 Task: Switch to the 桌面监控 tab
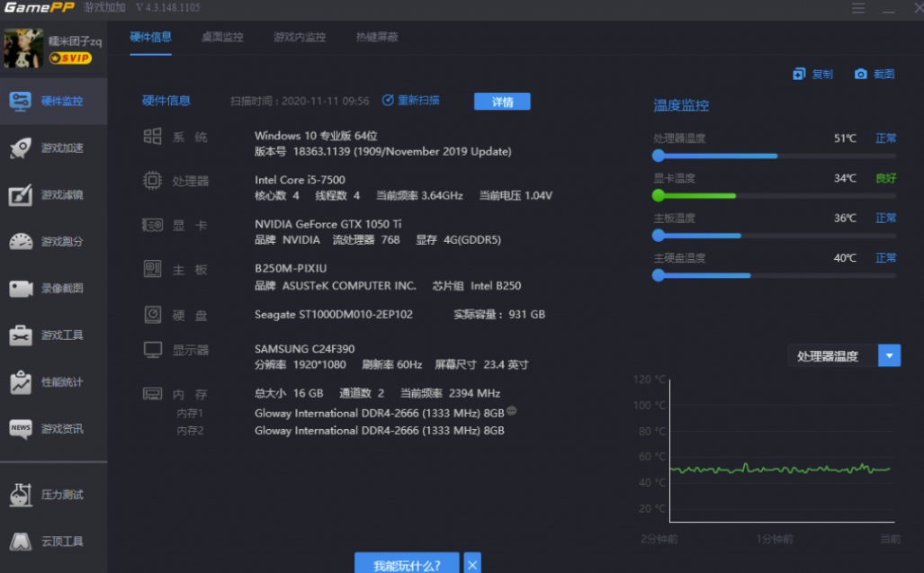coord(223,37)
